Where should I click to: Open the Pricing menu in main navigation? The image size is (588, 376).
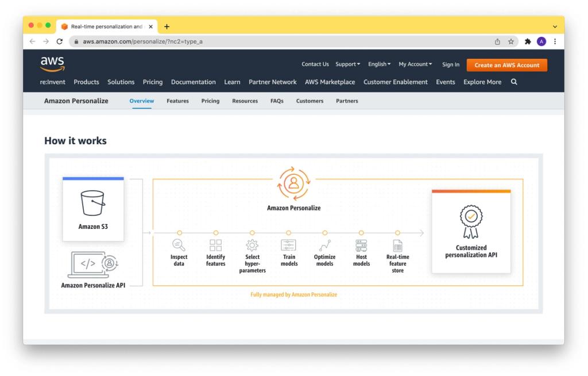point(153,82)
